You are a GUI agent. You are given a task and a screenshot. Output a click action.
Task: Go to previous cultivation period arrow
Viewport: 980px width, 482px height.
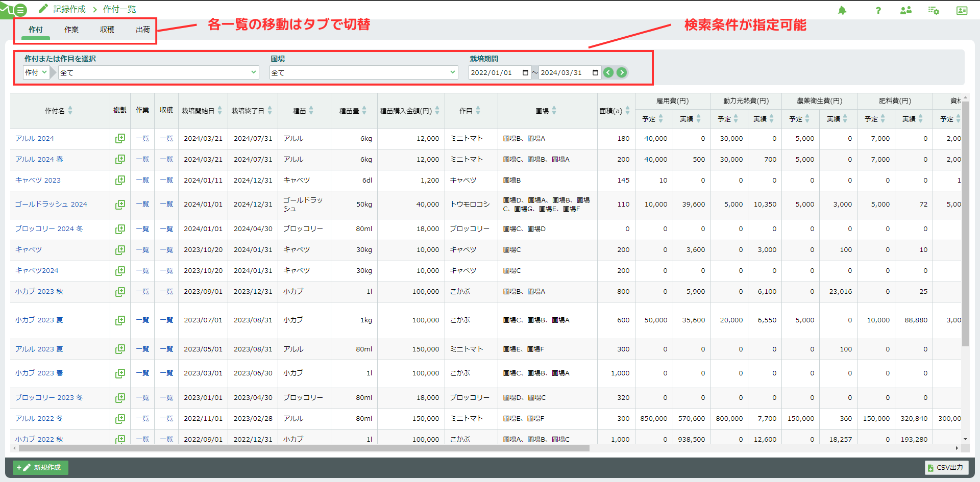pos(608,72)
